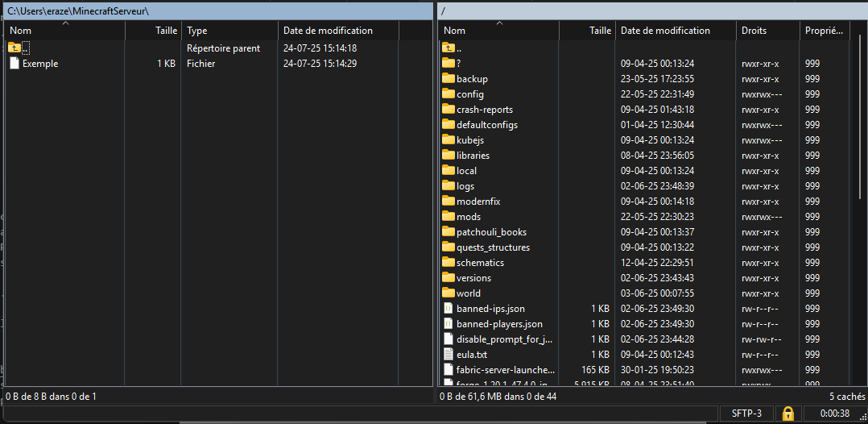Screen dimensions: 868x424
Task: Click the 1 KB size of eula.txt
Action: pos(600,354)
